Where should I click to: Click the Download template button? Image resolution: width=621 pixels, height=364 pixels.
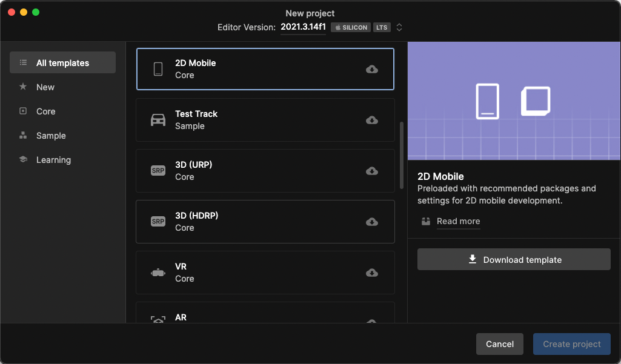tap(514, 259)
